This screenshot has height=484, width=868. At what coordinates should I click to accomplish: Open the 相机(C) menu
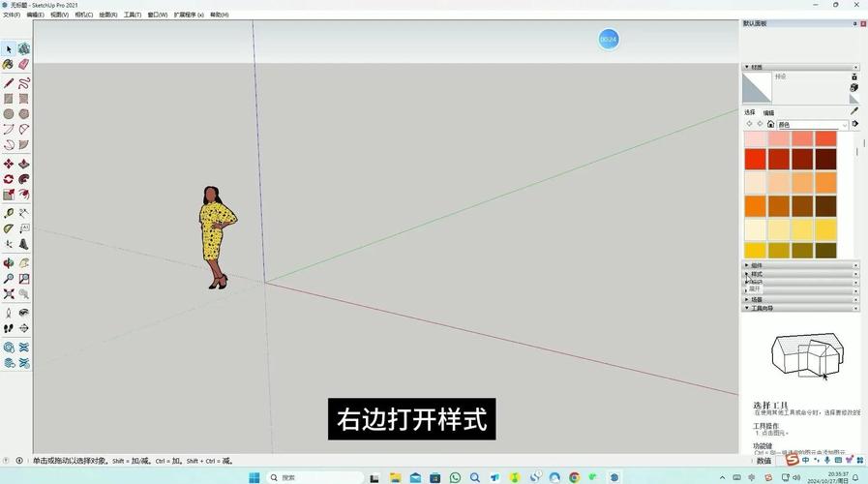click(x=83, y=15)
